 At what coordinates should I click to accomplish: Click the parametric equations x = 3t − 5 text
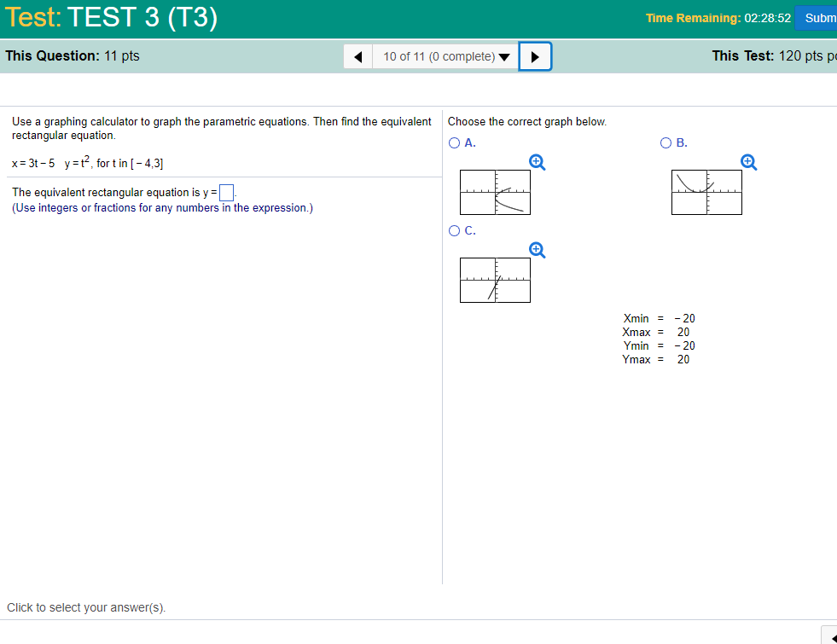pyautogui.click(x=88, y=162)
